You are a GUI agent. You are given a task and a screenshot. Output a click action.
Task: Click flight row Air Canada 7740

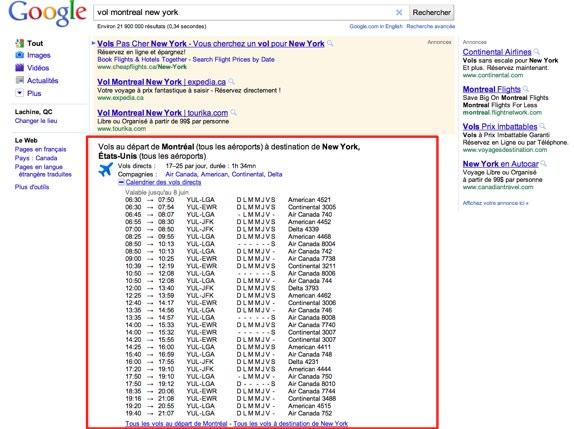tap(230, 325)
